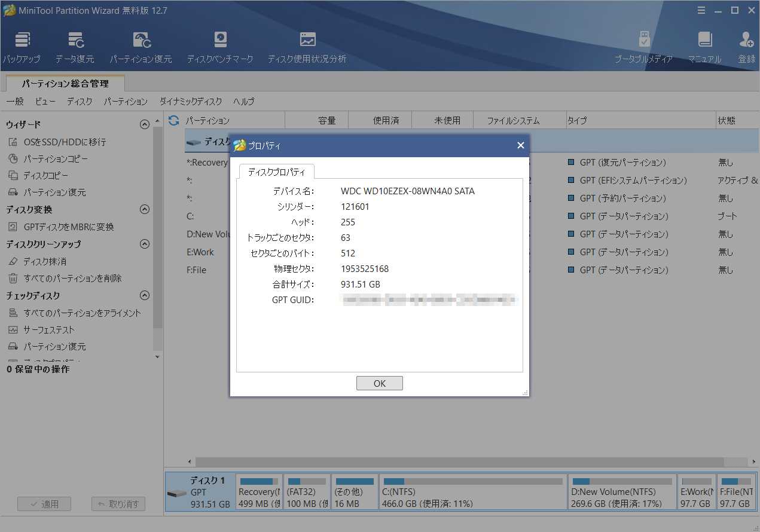Launch データ復元 from the toolbar
Viewport: 760px width, 532px height.
click(x=75, y=47)
